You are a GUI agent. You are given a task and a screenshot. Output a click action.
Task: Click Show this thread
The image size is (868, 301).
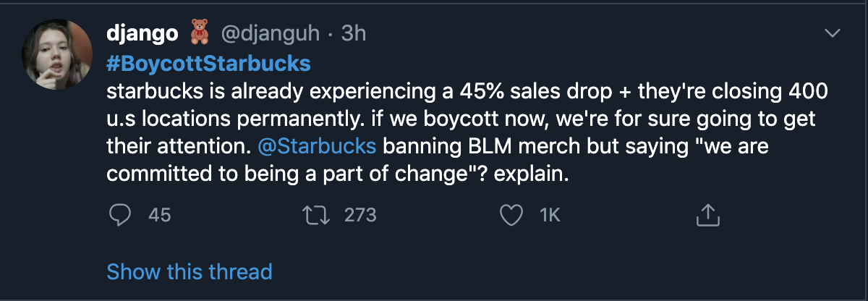coord(190,271)
